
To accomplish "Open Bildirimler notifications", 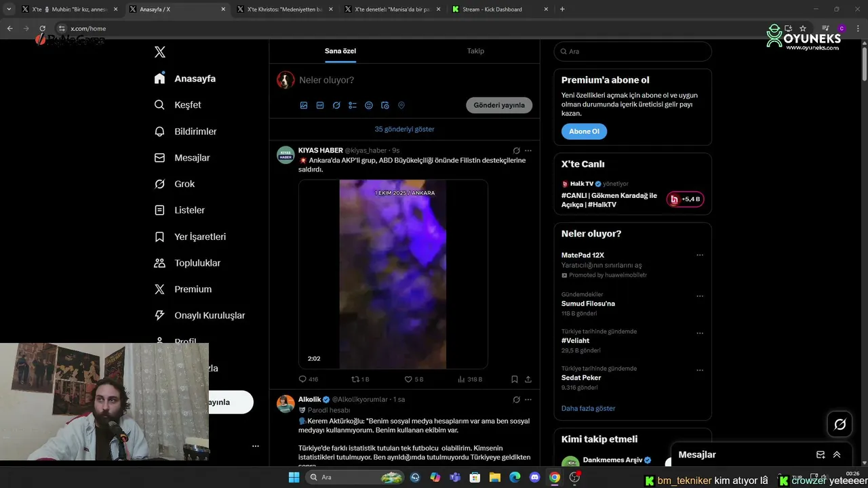I will pos(185,131).
